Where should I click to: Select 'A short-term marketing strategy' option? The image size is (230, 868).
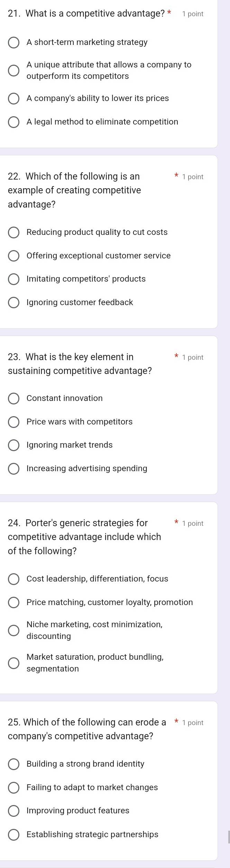14,43
